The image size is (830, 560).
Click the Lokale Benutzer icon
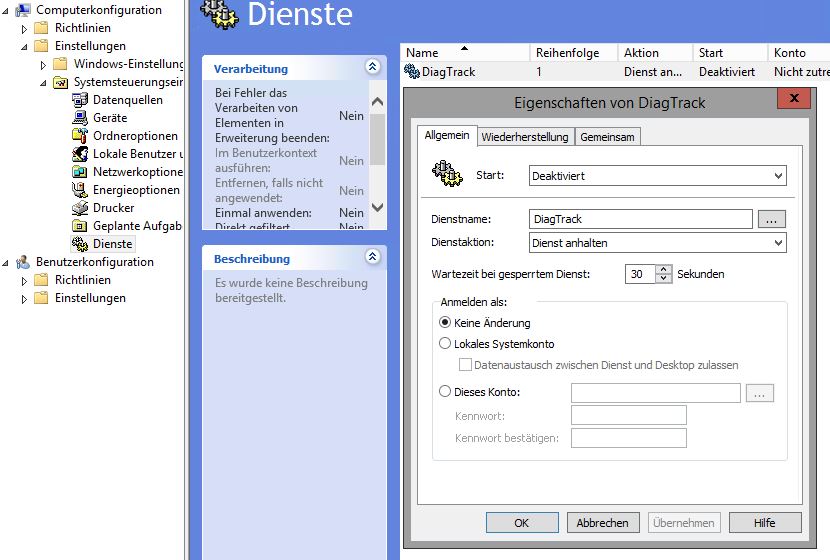click(x=80, y=154)
